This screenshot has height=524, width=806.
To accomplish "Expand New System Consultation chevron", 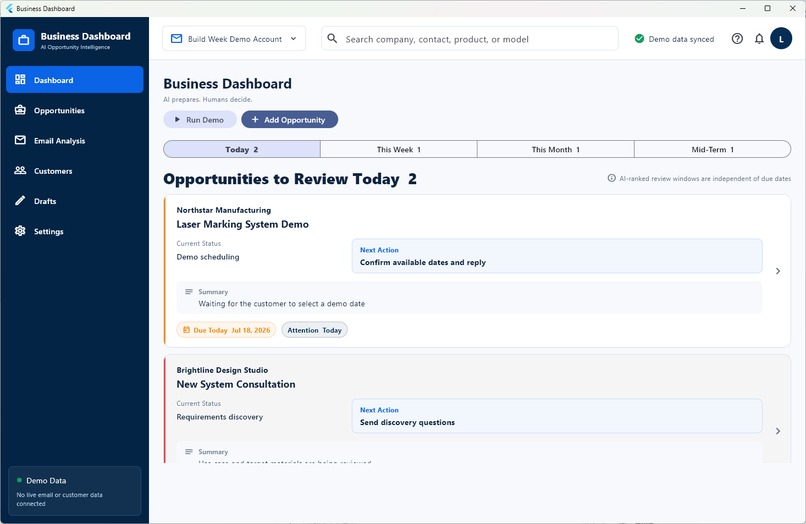I will click(x=778, y=431).
